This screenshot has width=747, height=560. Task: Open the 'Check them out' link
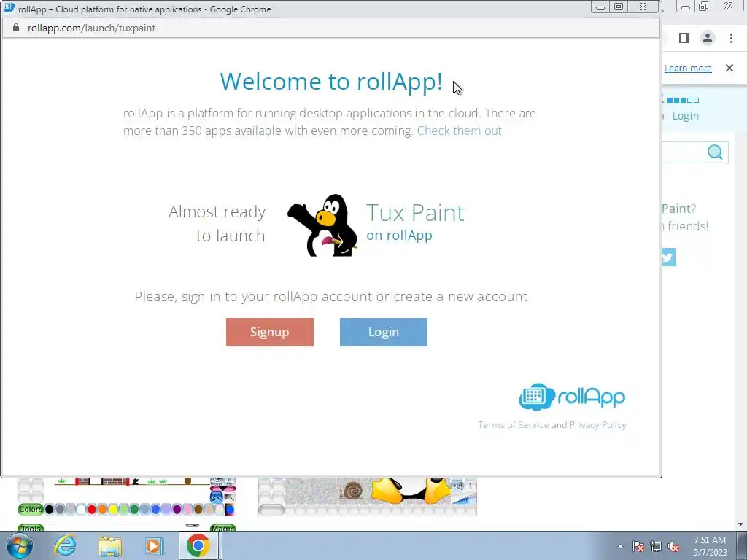(x=460, y=131)
